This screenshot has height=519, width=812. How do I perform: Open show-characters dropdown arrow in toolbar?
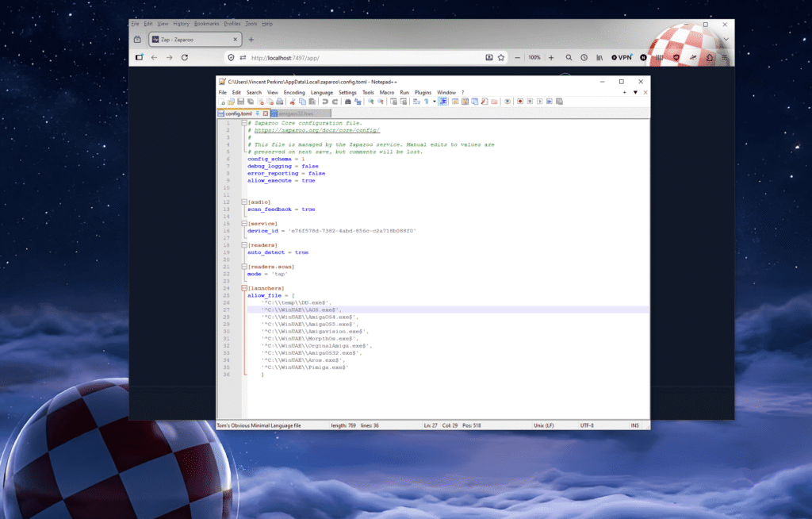tap(434, 102)
